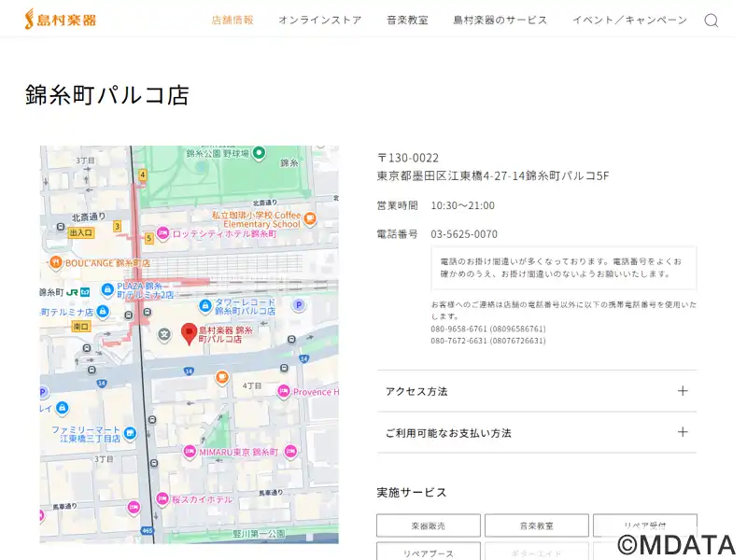Open the 島村楽器のサービス menu item
The height and width of the screenshot is (560, 747).
pyautogui.click(x=500, y=20)
